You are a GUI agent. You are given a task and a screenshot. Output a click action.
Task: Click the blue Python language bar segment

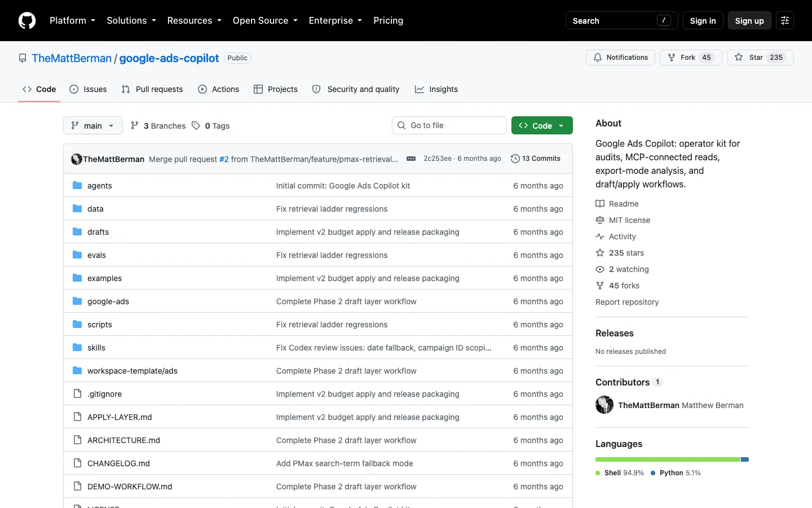pos(745,459)
